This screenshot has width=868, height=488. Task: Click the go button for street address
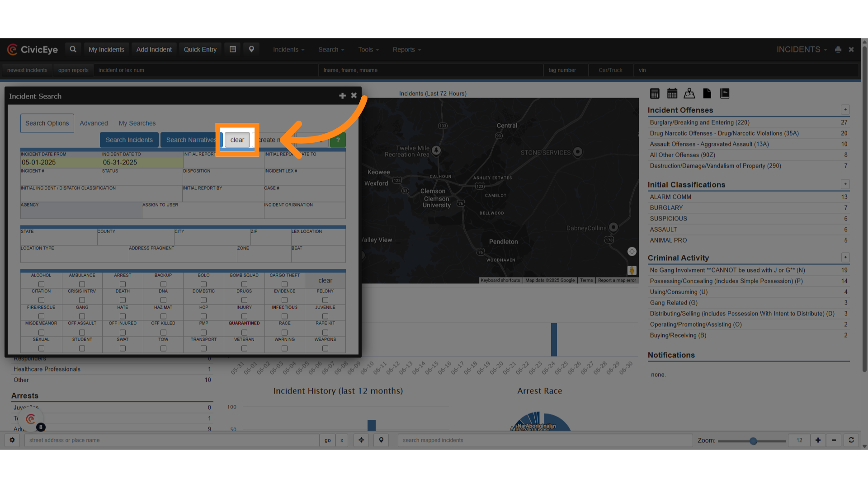click(328, 440)
